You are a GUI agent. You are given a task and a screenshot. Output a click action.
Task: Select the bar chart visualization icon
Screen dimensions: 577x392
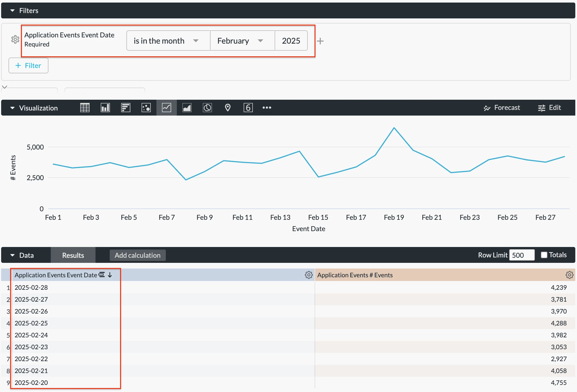click(126, 108)
